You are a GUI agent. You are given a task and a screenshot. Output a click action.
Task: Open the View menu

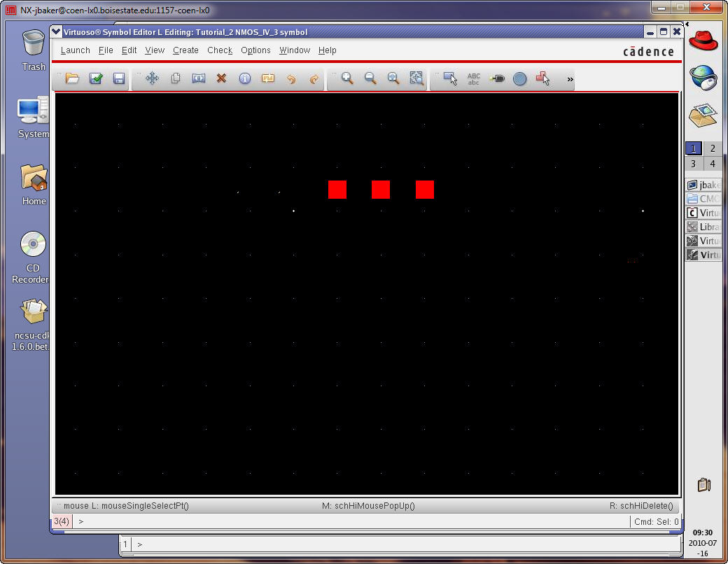tap(155, 50)
